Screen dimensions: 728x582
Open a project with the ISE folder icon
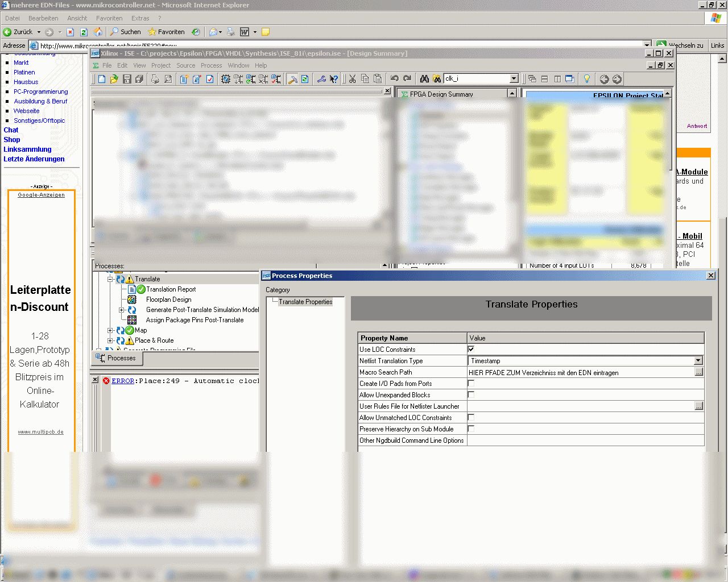point(114,79)
